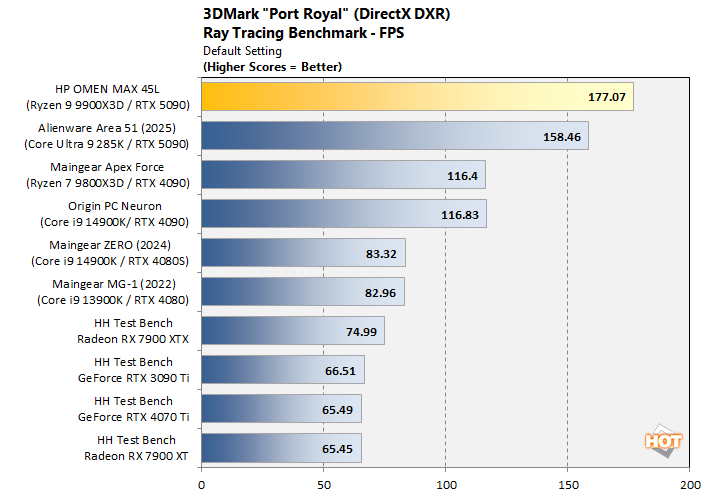Click the bar value 65.45

(337, 449)
